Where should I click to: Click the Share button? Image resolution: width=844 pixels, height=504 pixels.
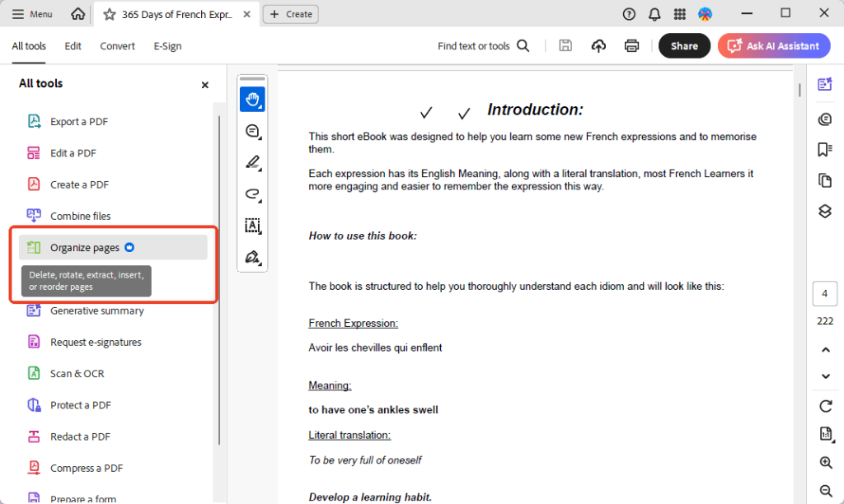[684, 45]
